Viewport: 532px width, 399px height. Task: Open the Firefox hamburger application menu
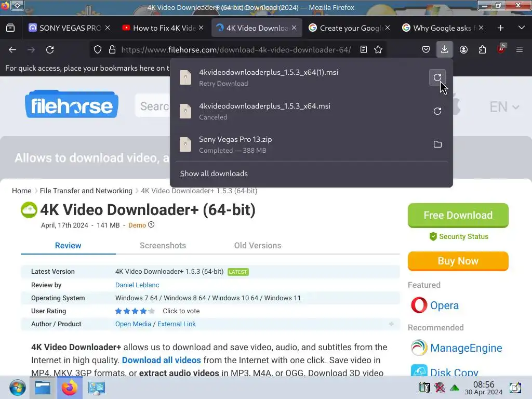pos(520,49)
